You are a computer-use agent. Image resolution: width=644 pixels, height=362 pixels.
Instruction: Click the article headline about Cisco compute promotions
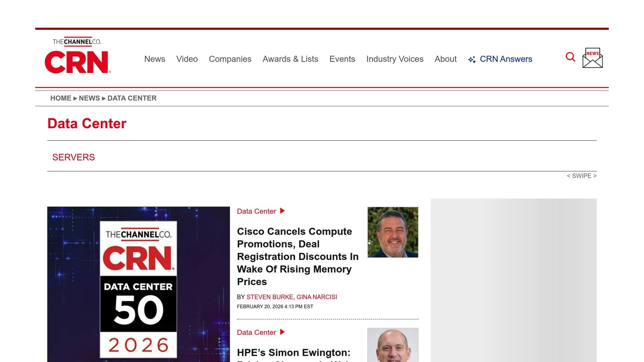click(x=297, y=256)
